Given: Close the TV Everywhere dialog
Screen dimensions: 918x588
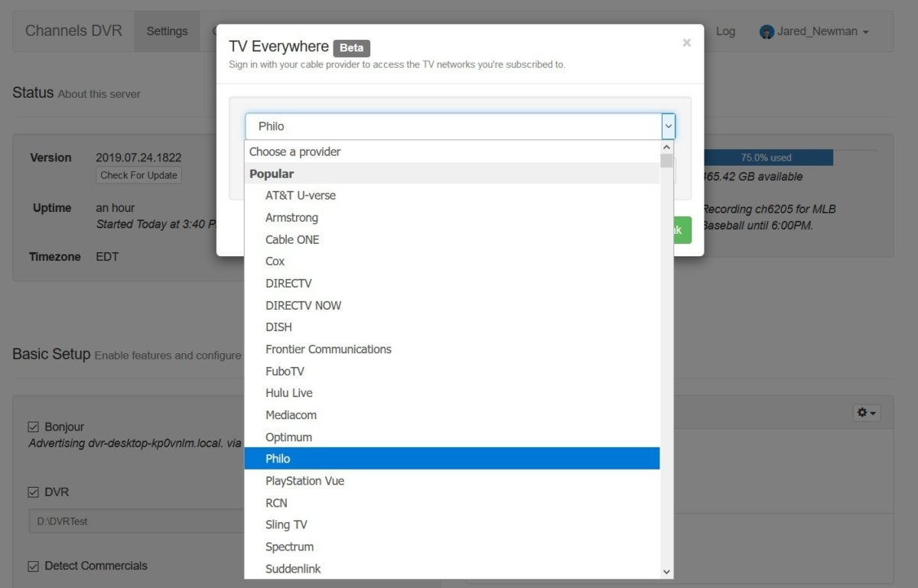Looking at the screenshot, I should 686,43.
